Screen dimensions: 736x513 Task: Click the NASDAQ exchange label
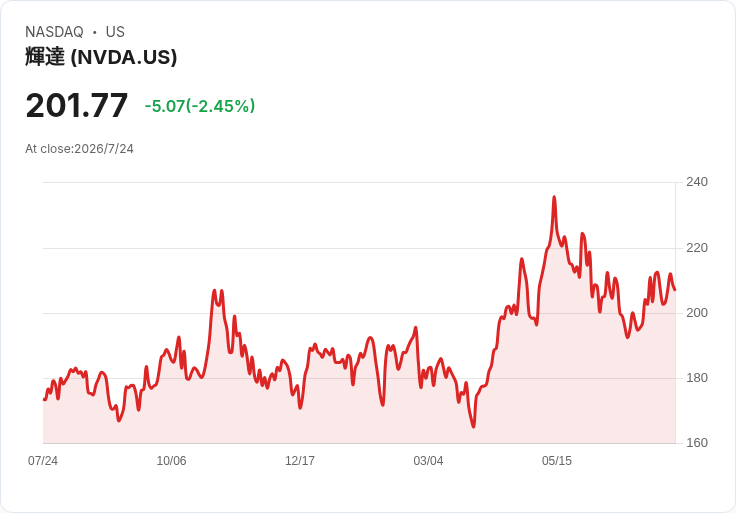click(54, 32)
